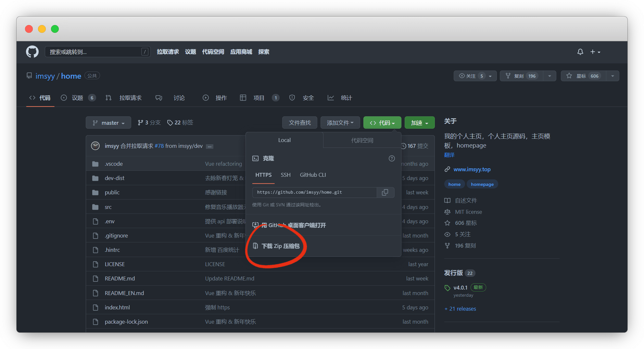The height and width of the screenshot is (349, 644).
Task: Switch to the SSH clone tab
Action: click(x=285, y=175)
